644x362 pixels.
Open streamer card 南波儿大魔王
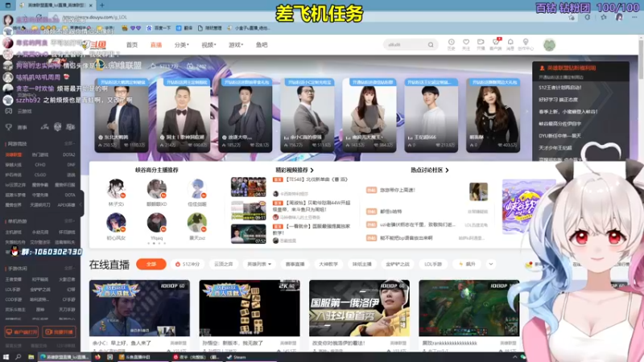(x=369, y=115)
